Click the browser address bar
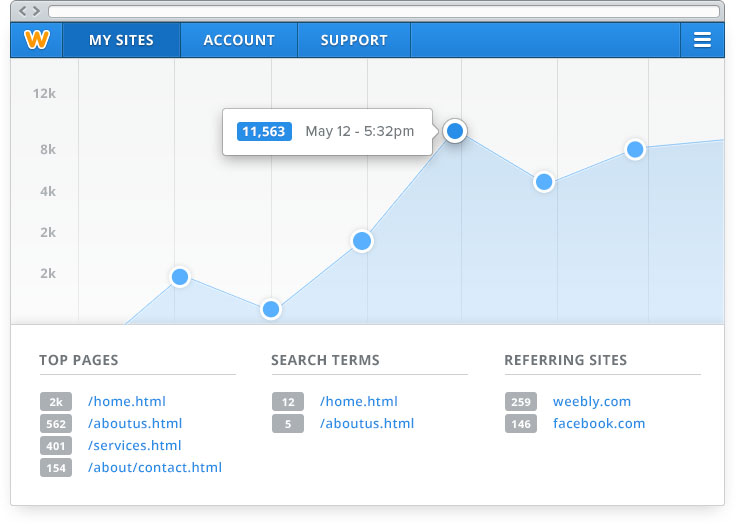The width and height of the screenshot is (736, 524). pos(383,11)
